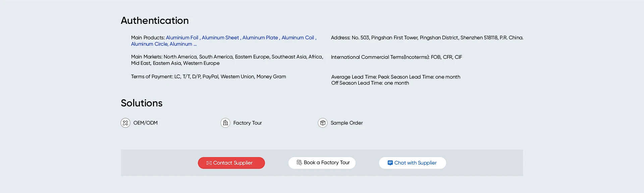Click the Sample Order box icon
The image size is (644, 193).
(323, 123)
